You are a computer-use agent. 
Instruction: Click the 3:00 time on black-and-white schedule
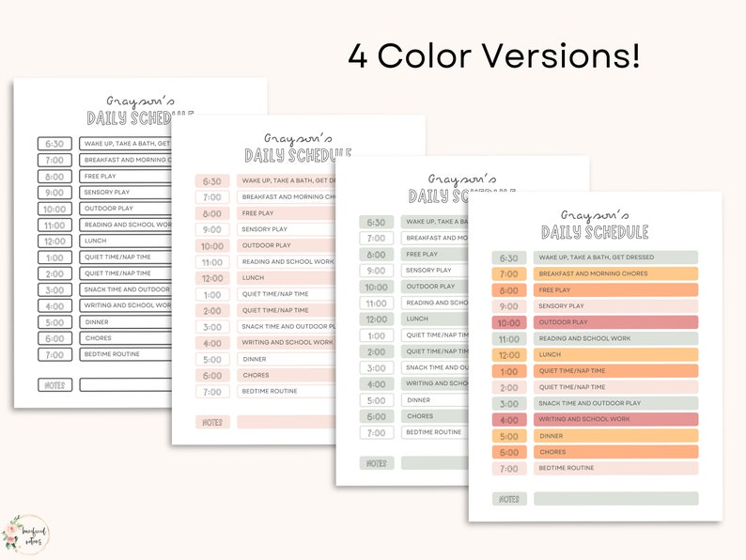tap(54, 289)
